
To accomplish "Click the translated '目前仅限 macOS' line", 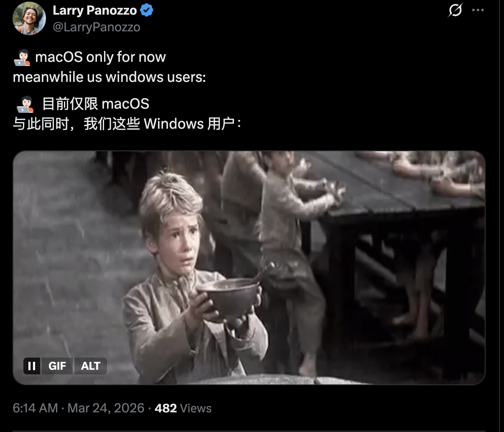I will 96,104.
